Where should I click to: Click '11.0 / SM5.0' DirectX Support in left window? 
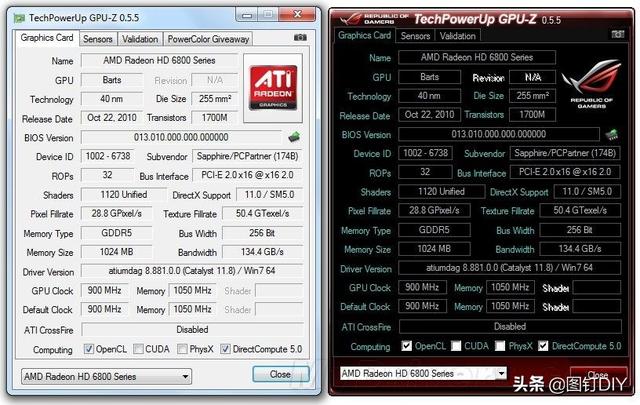tap(269, 194)
